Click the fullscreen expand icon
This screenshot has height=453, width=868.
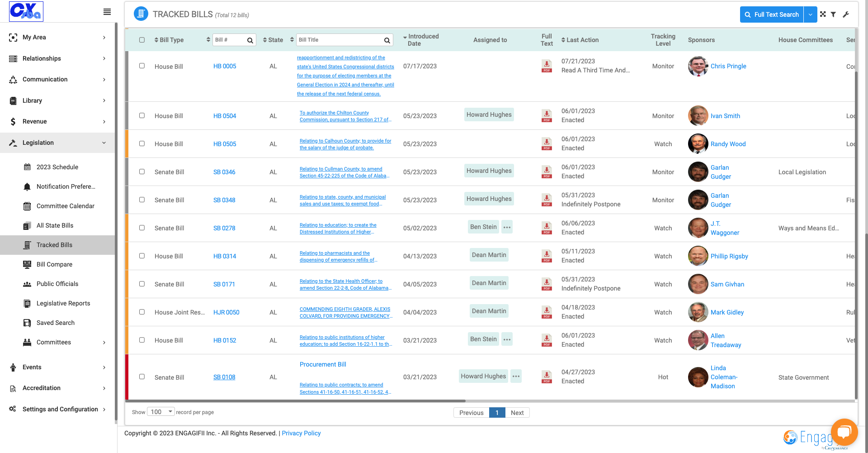point(823,14)
